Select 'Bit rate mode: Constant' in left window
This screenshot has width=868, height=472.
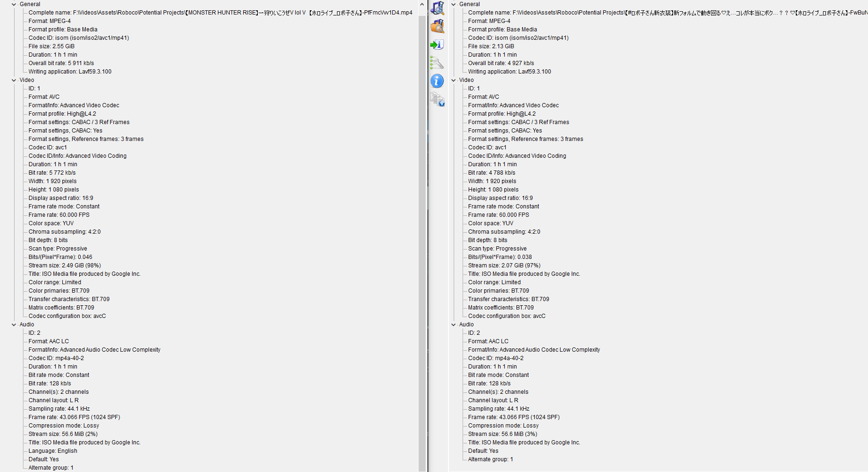pyautogui.click(x=59, y=375)
